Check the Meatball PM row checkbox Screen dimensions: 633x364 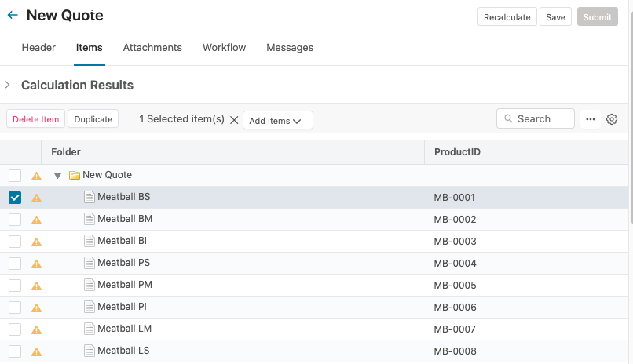click(15, 286)
